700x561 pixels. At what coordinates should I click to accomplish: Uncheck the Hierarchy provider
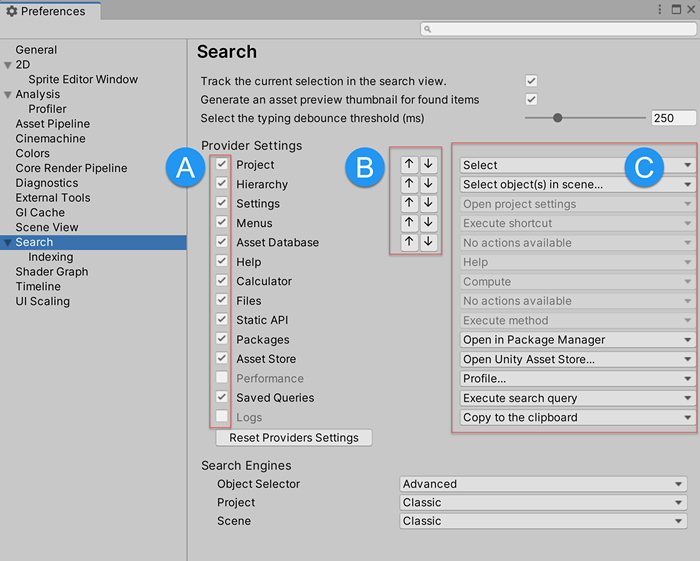click(222, 183)
